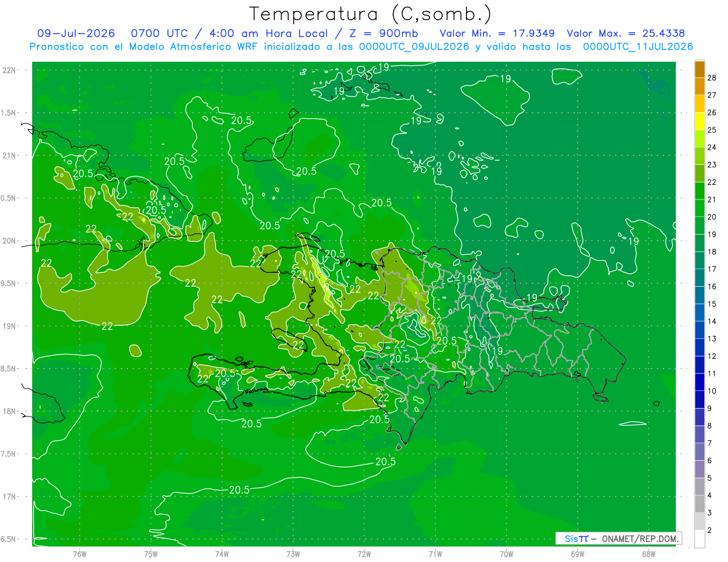Click the deep blue swatch between 10 and 11
This screenshot has width=728, height=562.
pos(699,382)
